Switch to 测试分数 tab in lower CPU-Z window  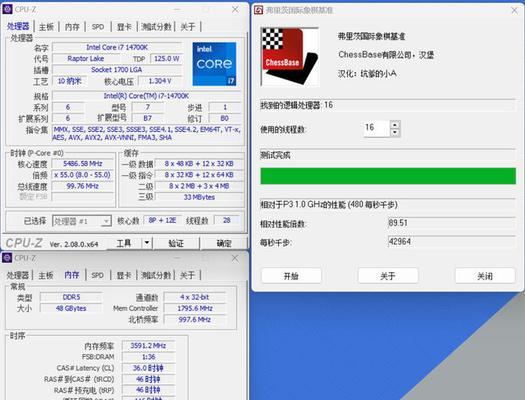(156, 275)
